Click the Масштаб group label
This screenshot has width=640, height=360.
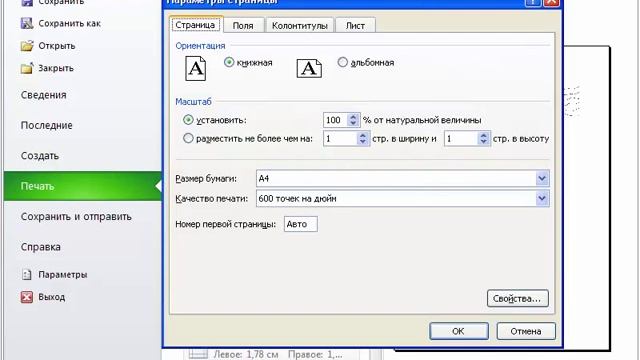coord(193,102)
